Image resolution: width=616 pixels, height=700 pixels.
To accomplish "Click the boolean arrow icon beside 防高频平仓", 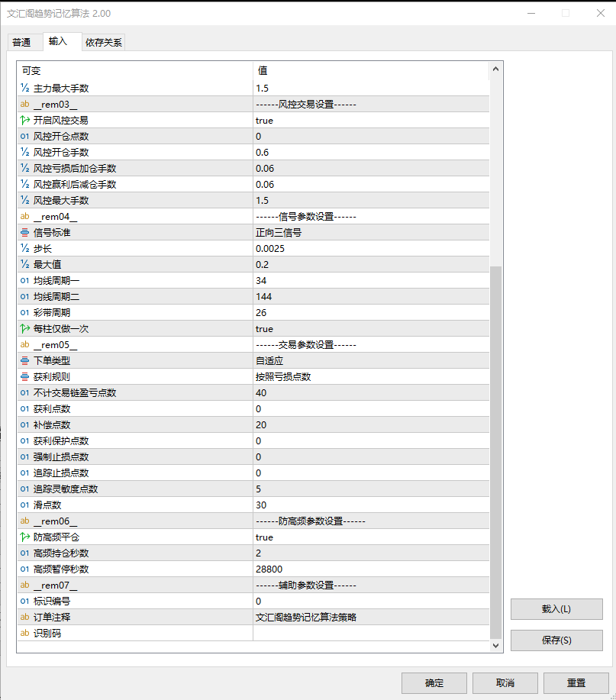I will click(x=24, y=537).
